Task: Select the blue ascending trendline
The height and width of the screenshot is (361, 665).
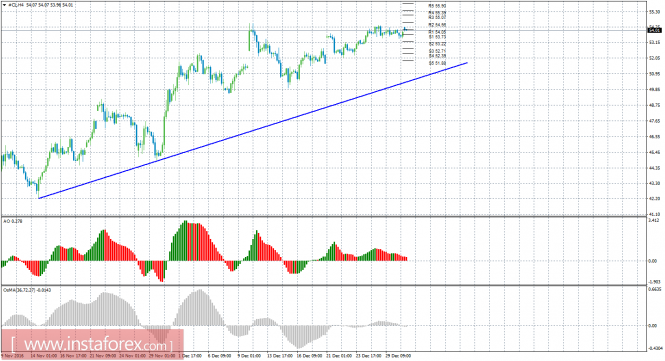Action: pyautogui.click(x=253, y=130)
